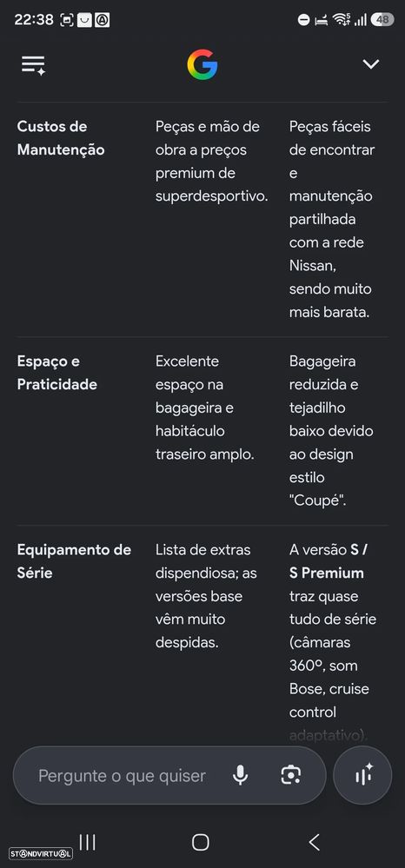Screen dimensions: 405x868
Task: Open Android recent apps button
Action: tap(88, 843)
